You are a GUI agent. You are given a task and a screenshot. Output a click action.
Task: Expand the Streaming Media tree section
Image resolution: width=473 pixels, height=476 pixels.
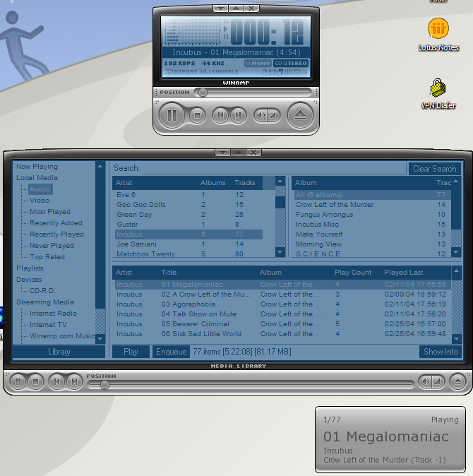(x=44, y=302)
